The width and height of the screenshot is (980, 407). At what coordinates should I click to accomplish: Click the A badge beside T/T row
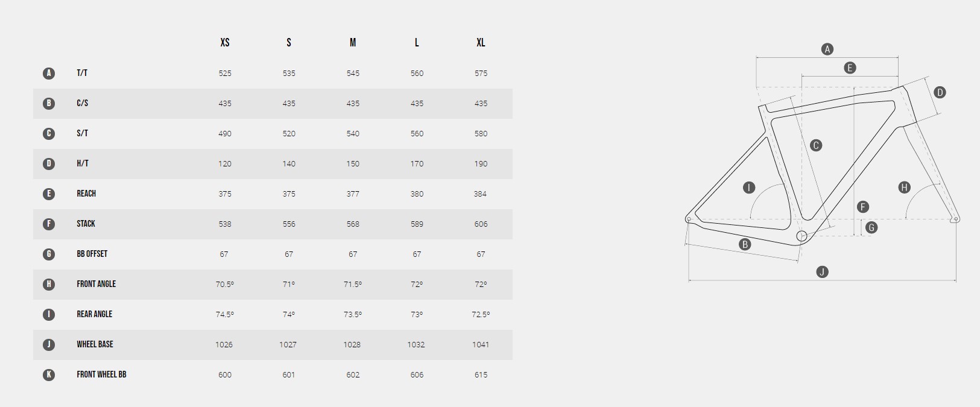[49, 73]
